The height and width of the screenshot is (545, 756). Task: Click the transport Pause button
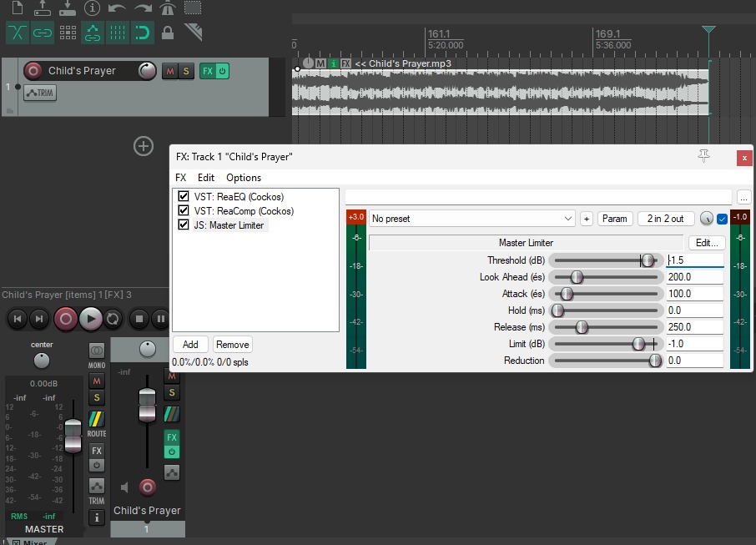160,318
